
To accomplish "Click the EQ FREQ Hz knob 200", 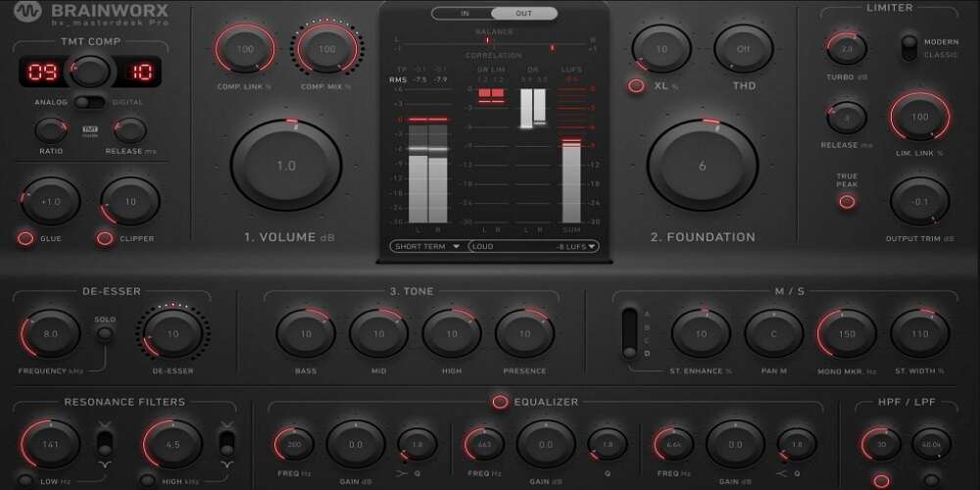I will pyautogui.click(x=294, y=444).
